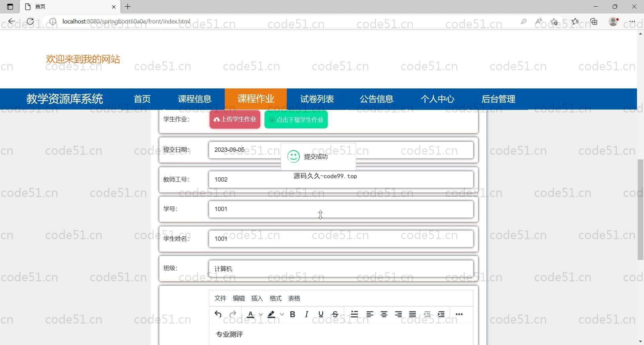Image resolution: width=644 pixels, height=345 pixels.
Task: Open the password key icon in address bar
Action: [x=524, y=21]
